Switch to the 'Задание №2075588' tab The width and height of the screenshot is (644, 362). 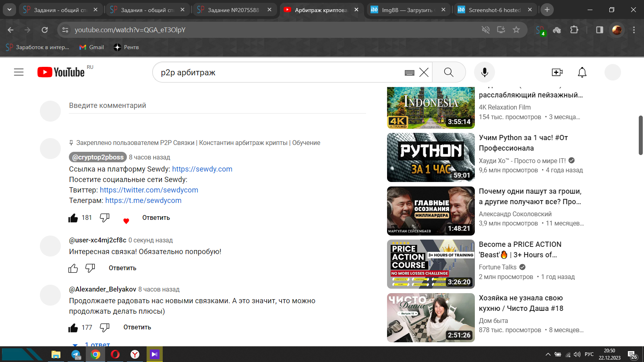[234, 10]
